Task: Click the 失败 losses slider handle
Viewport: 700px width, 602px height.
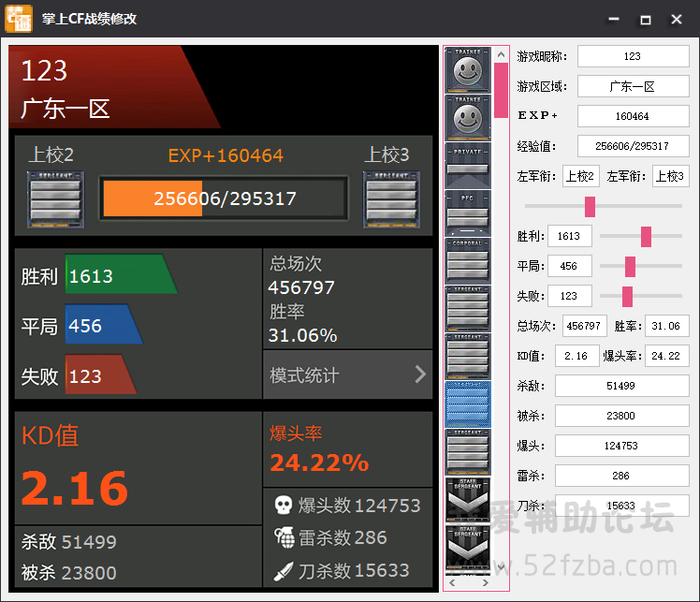Action: point(627,297)
